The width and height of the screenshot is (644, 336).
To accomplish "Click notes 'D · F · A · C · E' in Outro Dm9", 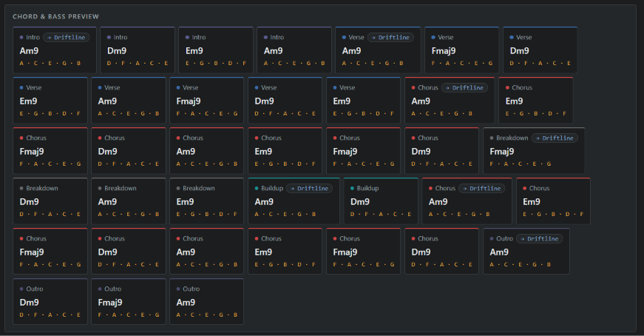I will click(x=50, y=315).
